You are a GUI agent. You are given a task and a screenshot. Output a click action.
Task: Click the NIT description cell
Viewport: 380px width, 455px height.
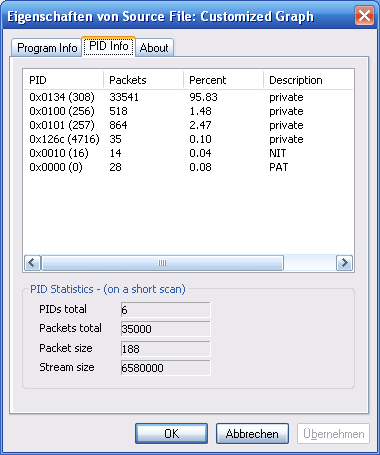[278, 153]
